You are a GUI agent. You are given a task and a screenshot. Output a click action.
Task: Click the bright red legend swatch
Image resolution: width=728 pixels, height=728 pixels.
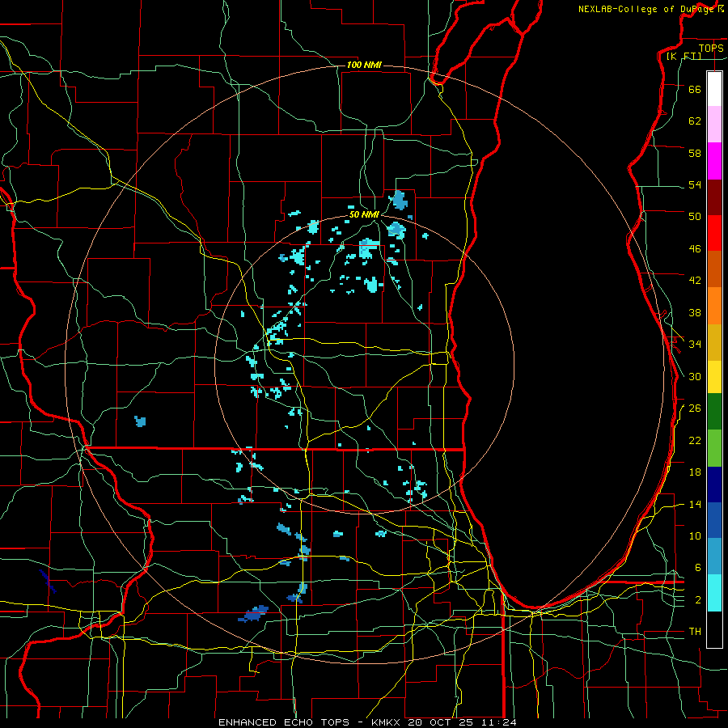point(714,233)
